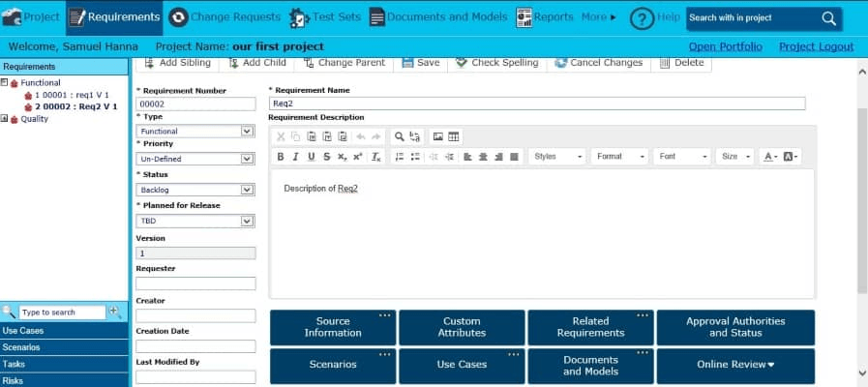
Task: Click Paste as plain text icon
Action: point(327,136)
